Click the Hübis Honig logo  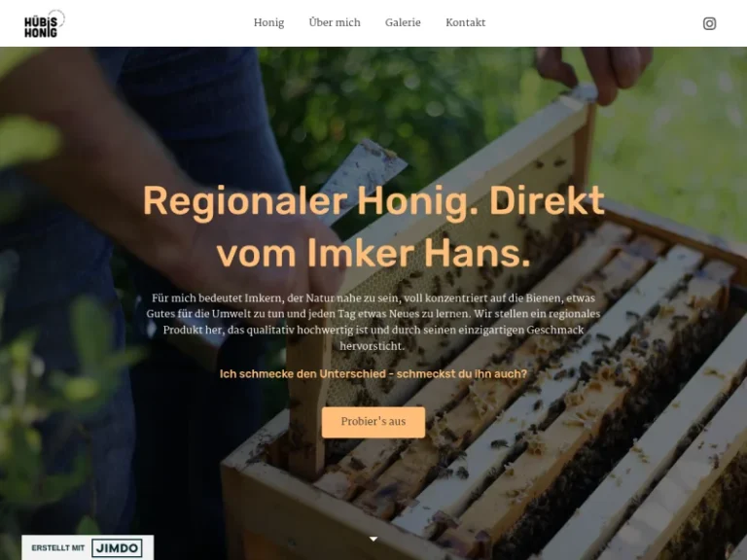tap(45, 23)
